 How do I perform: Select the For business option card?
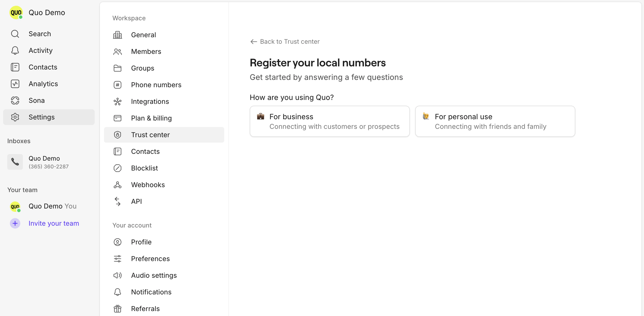329,121
